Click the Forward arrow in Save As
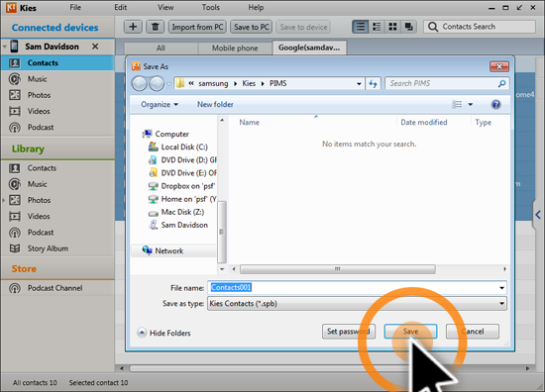This screenshot has width=545, height=392. [157, 84]
